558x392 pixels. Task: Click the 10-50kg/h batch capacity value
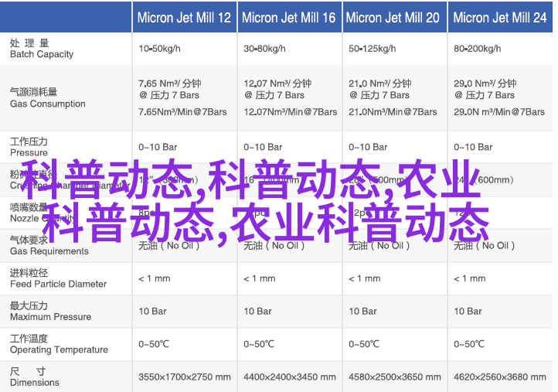[159, 49]
